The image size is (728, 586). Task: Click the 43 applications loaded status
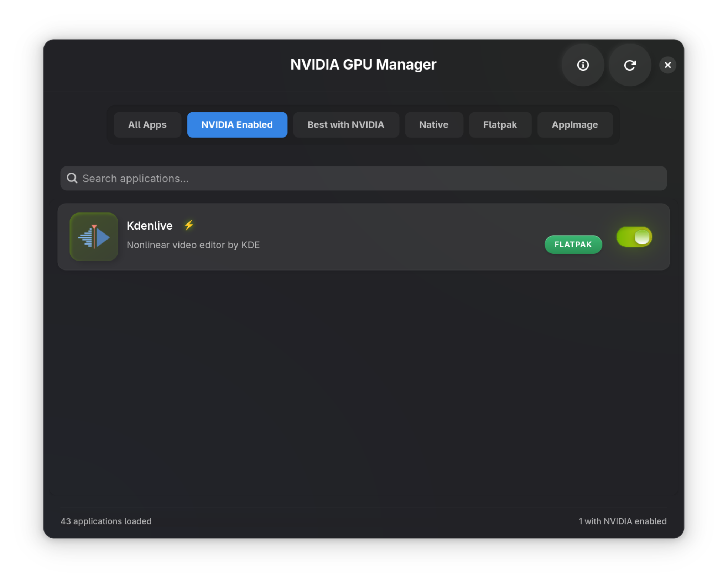pyautogui.click(x=106, y=521)
